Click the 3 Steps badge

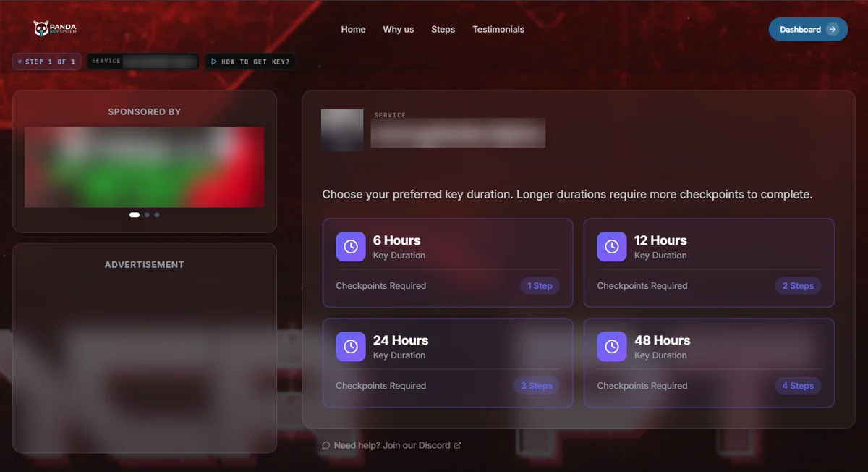coord(537,386)
